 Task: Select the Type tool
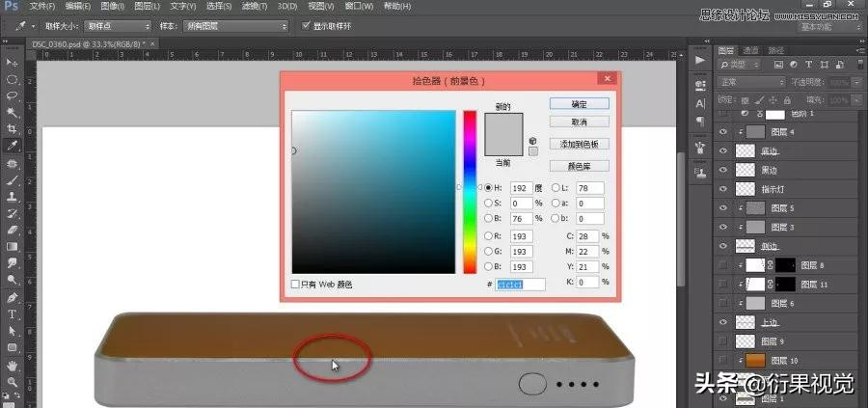click(12, 314)
